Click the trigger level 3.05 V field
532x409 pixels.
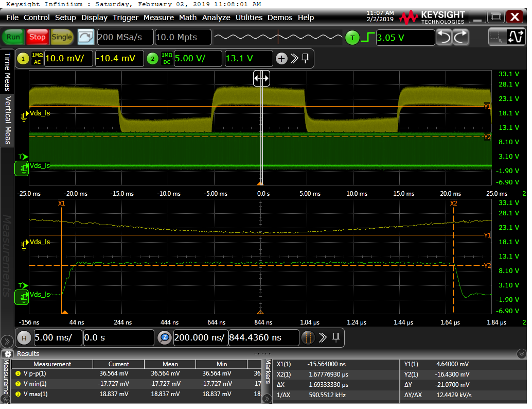(405, 37)
